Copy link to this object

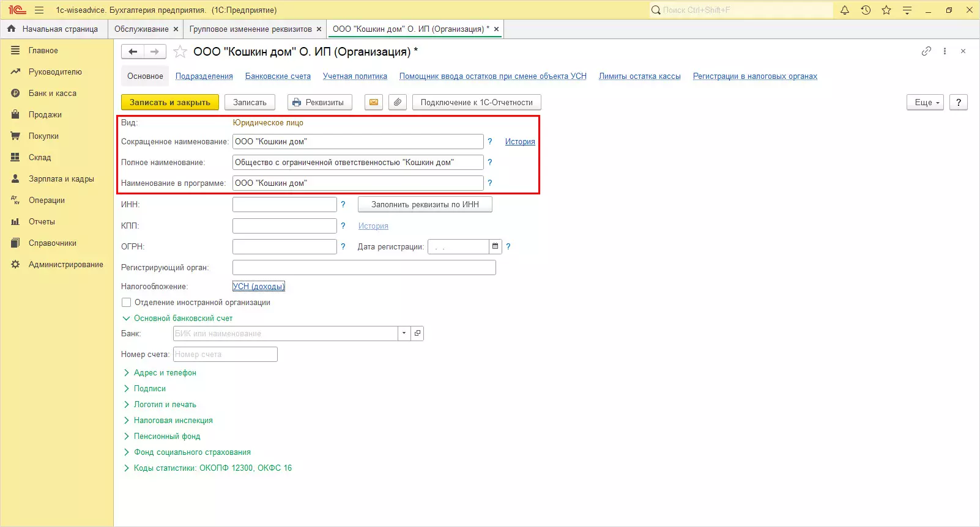coord(926,51)
